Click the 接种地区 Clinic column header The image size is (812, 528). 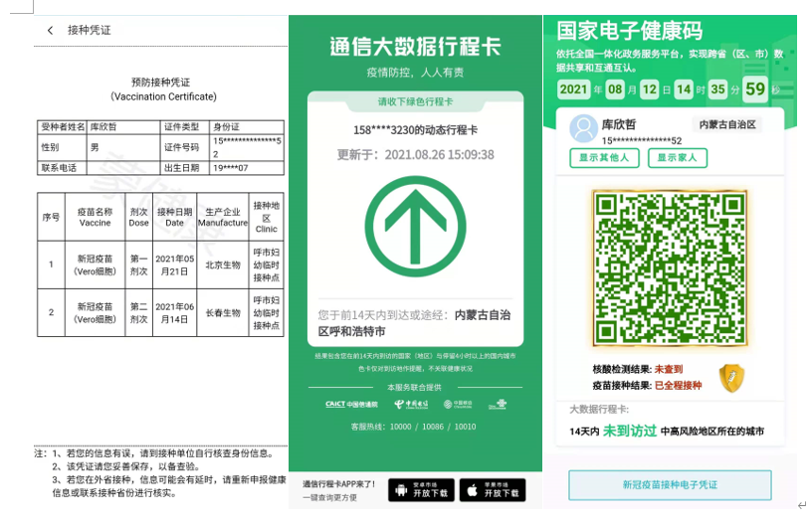pyautogui.click(x=266, y=217)
